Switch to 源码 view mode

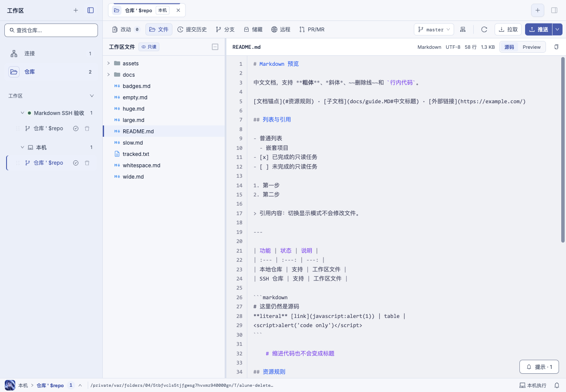(509, 47)
